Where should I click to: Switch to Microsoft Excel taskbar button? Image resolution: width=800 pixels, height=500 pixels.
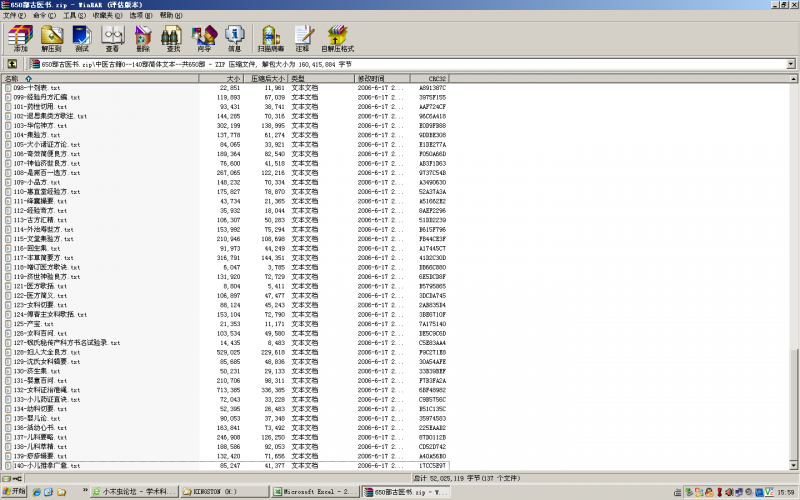315,492
